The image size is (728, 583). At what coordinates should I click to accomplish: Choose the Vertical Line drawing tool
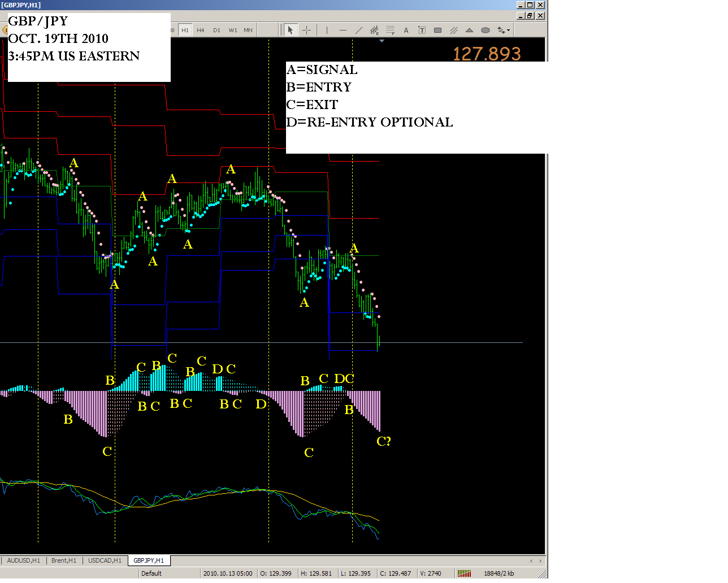(x=327, y=30)
